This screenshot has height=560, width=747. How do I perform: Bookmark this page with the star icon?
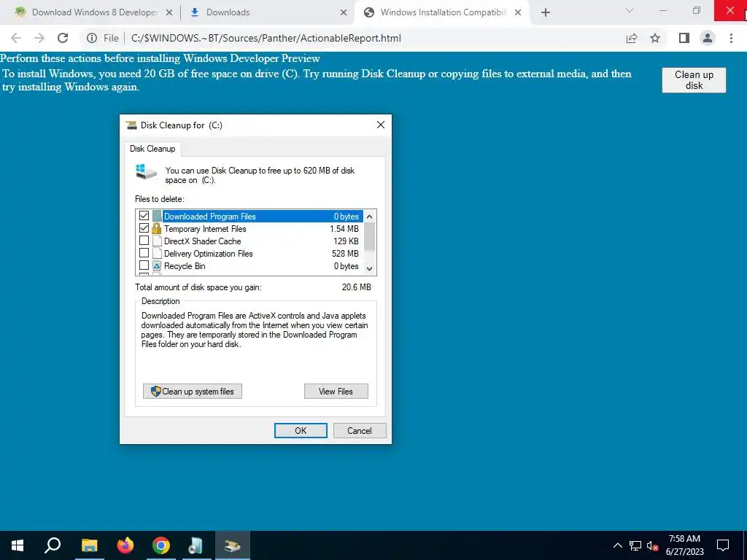point(655,38)
